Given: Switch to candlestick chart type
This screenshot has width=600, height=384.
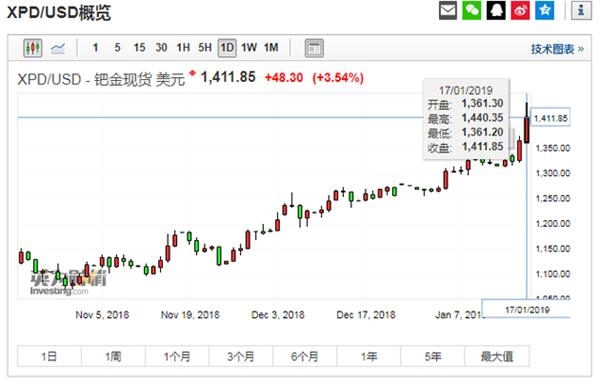Looking at the screenshot, I should coord(33,48).
